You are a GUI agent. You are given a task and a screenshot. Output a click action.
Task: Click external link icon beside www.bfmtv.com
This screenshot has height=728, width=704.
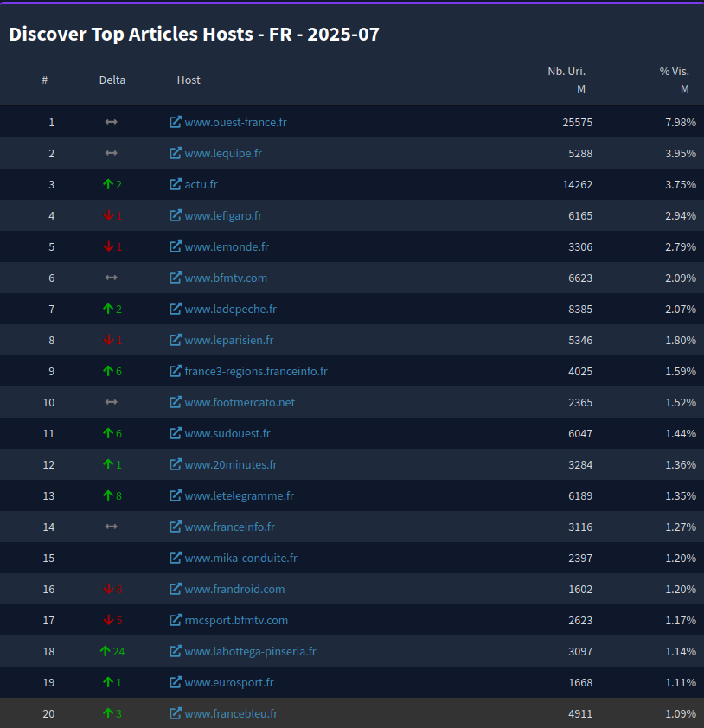click(x=175, y=278)
